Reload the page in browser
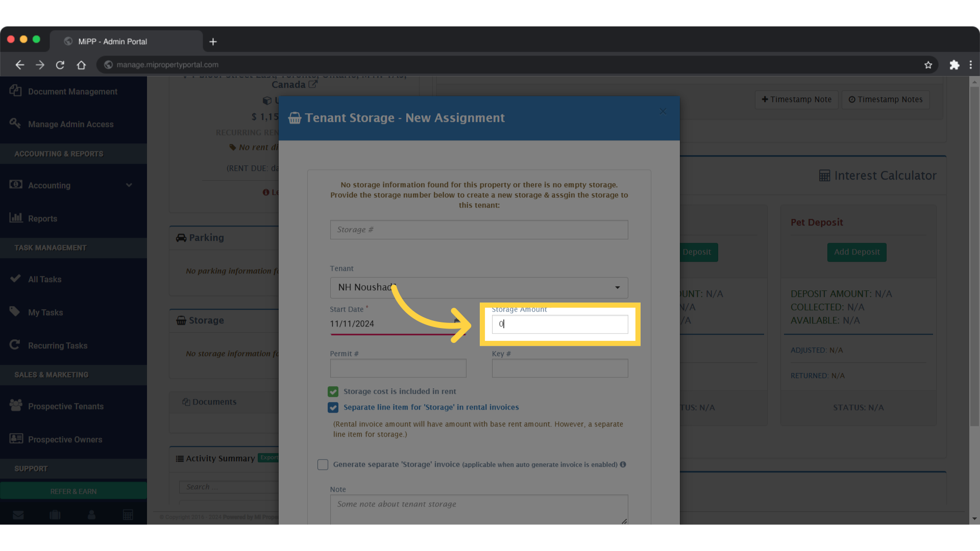 (60, 65)
